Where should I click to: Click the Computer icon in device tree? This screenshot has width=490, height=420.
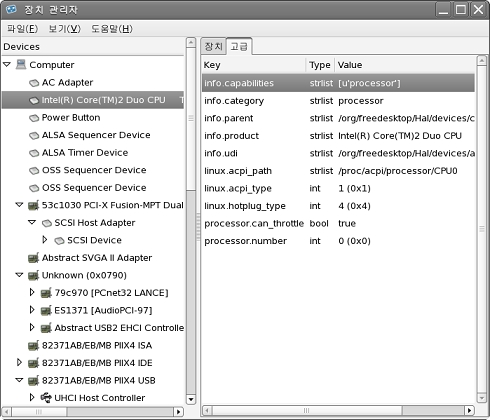21,64
